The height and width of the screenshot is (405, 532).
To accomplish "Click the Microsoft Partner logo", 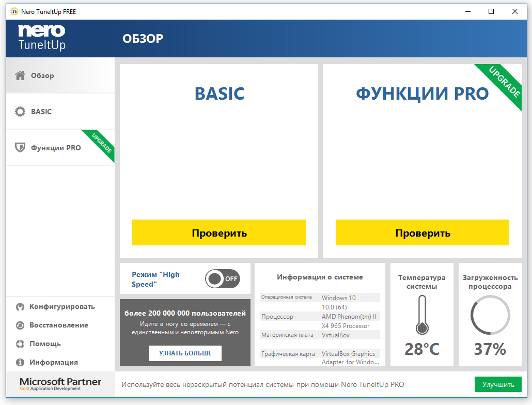I will (60, 384).
